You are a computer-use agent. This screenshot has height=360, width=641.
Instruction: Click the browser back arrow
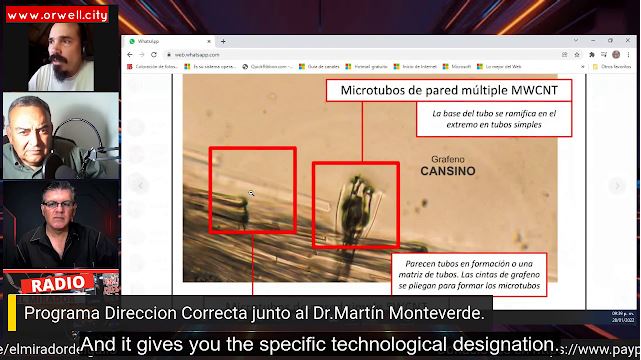point(130,54)
